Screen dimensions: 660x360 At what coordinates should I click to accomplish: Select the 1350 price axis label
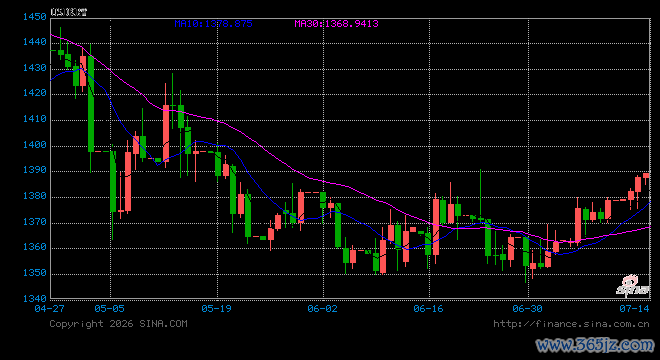pos(35,273)
